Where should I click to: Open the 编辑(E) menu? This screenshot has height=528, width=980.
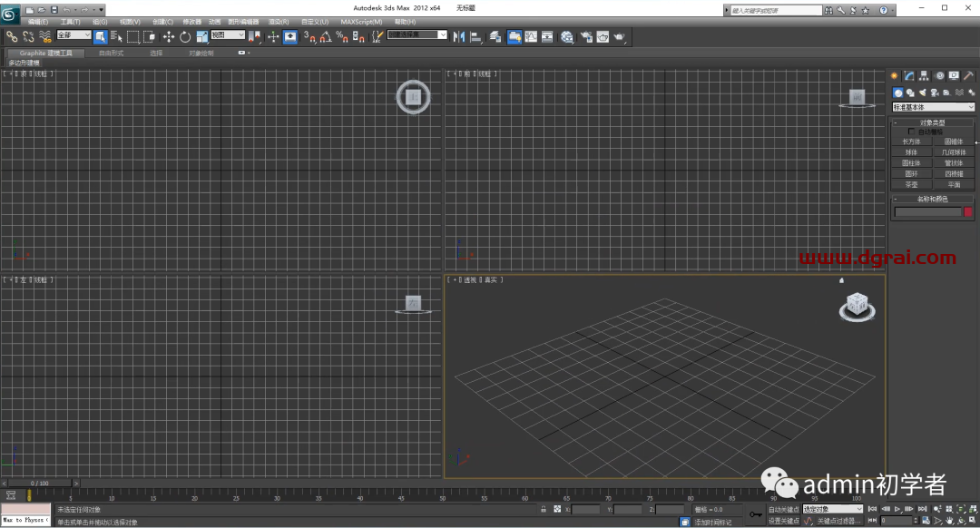click(37, 22)
